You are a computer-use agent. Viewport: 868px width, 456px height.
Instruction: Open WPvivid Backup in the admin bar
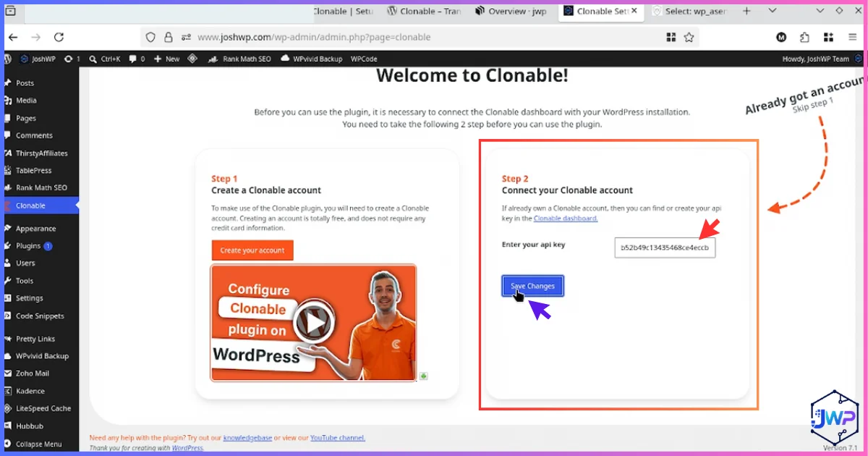(x=312, y=59)
